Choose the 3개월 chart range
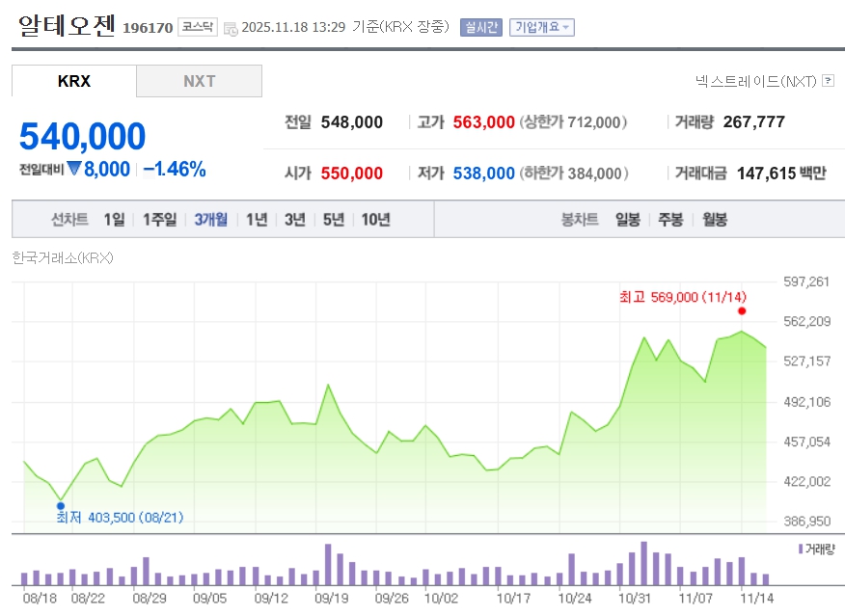The width and height of the screenshot is (845, 616). pyautogui.click(x=210, y=220)
